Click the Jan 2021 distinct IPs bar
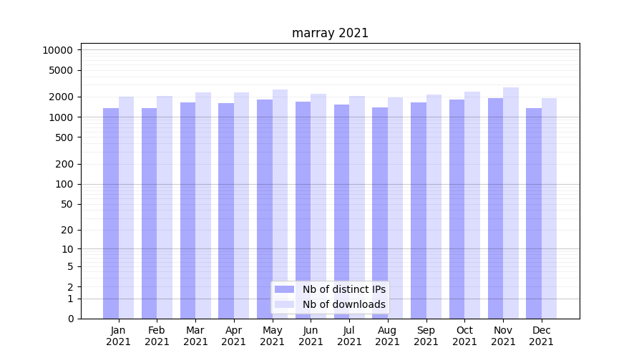This screenshot has height=358, width=644. [x=111, y=213]
